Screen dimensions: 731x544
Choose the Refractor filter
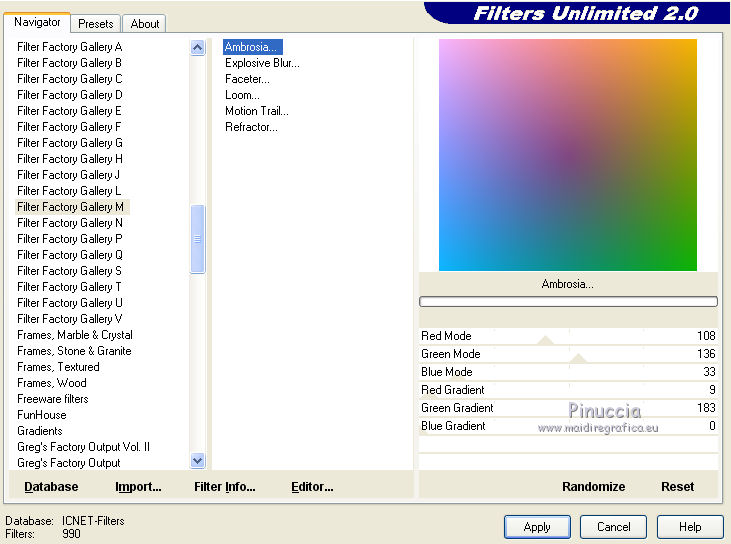(x=251, y=127)
